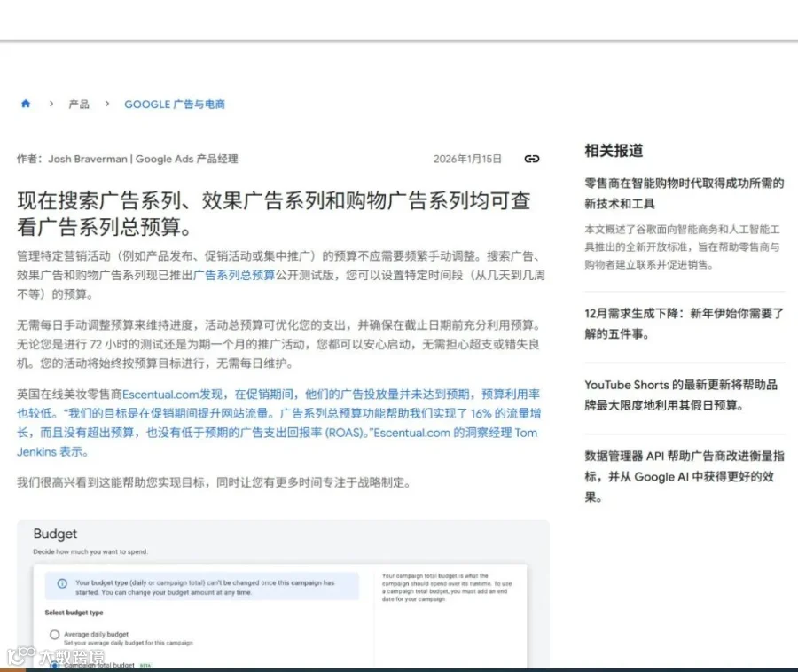
Task: Open GOOGLE 广告与电商 breadcrumb link
Action: pos(175,105)
